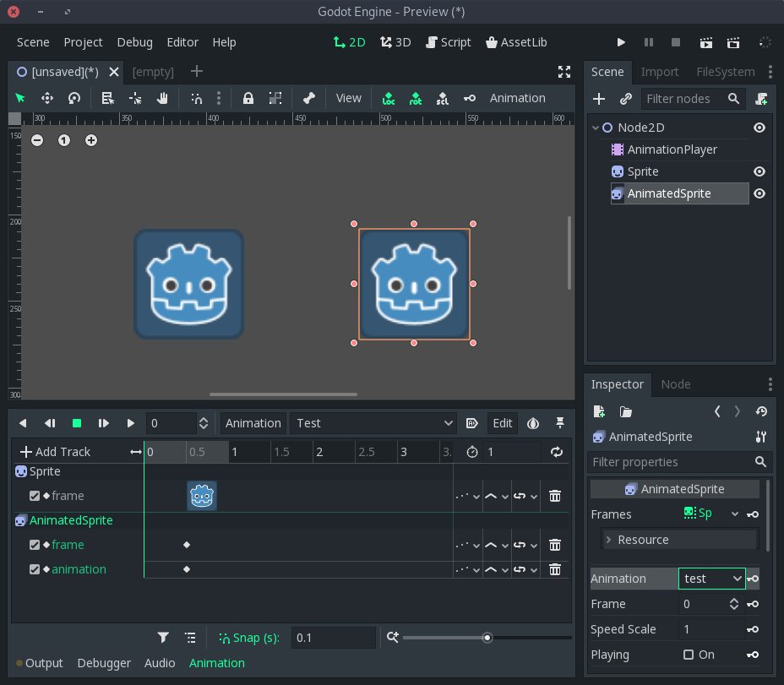Image resolution: width=784 pixels, height=685 pixels.
Task: Lock the selected object
Action: click(x=248, y=98)
